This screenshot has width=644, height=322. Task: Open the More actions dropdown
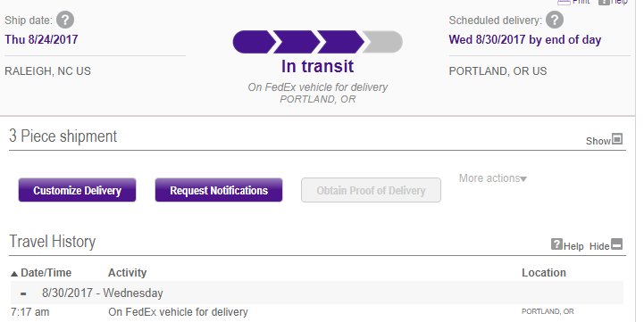click(x=492, y=178)
